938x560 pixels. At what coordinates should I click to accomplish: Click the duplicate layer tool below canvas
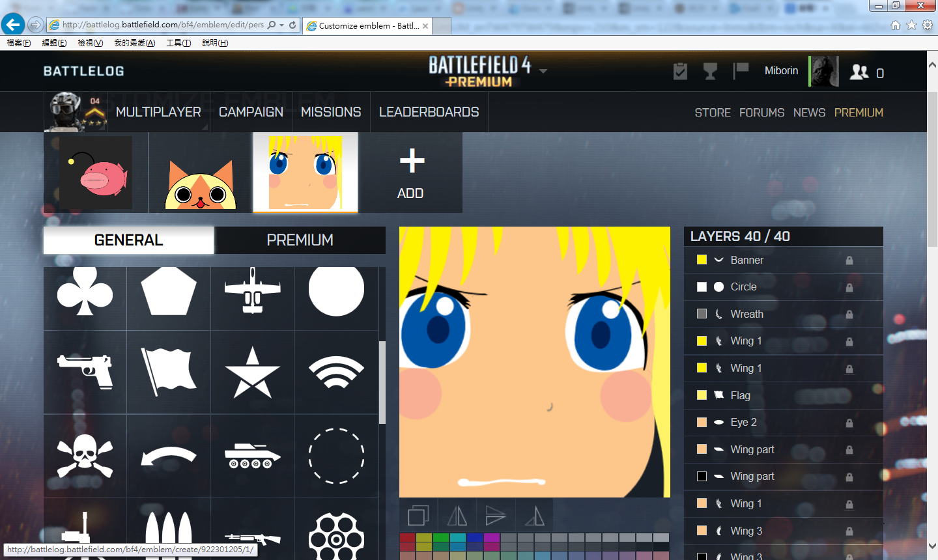click(x=418, y=516)
